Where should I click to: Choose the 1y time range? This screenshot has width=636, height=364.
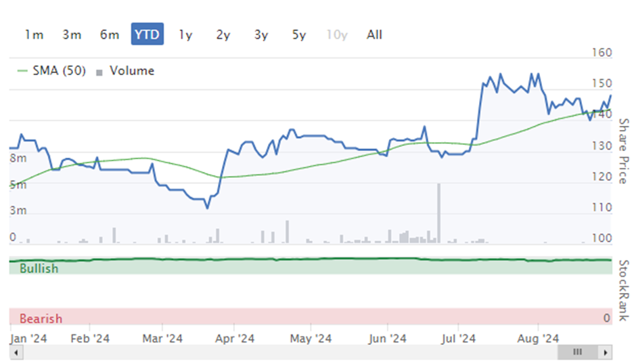(185, 35)
